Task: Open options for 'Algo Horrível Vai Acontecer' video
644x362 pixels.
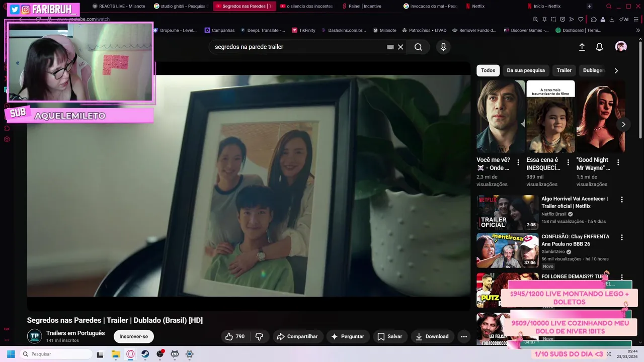Action: [x=621, y=200]
